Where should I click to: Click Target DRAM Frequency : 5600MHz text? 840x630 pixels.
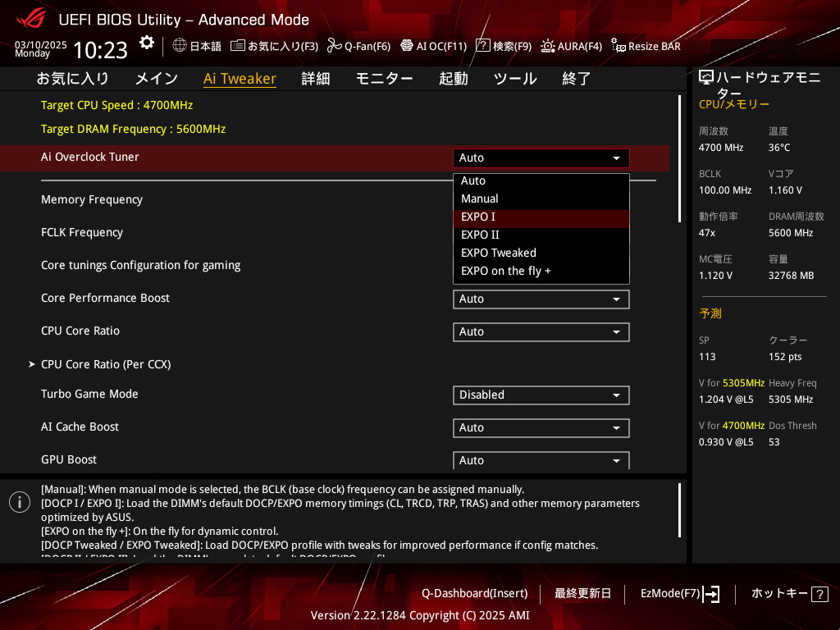134,129
